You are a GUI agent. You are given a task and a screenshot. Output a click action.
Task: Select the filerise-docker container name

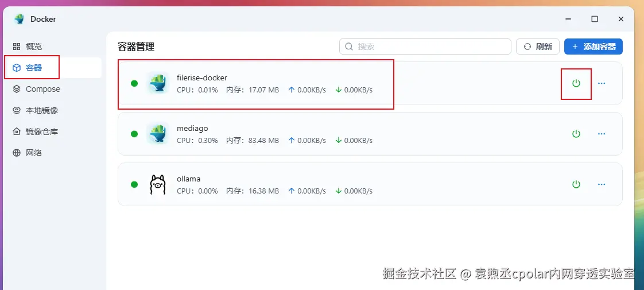pyautogui.click(x=201, y=78)
